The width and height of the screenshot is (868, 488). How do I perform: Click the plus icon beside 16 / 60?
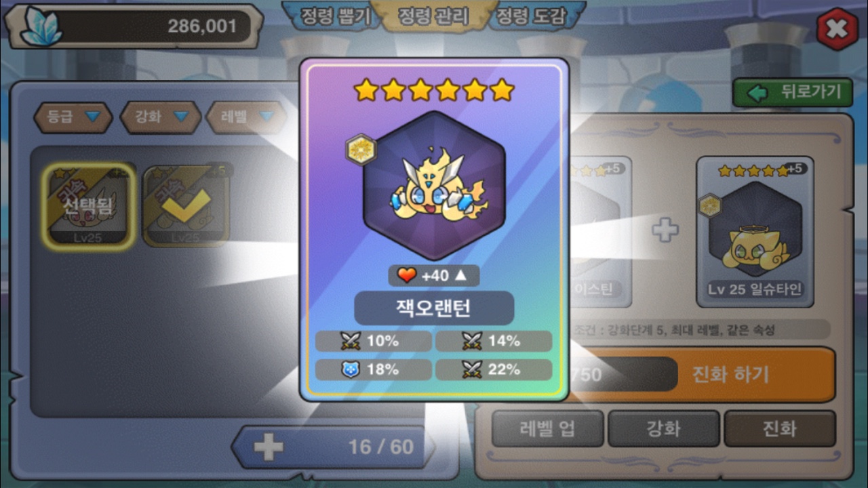point(269,447)
